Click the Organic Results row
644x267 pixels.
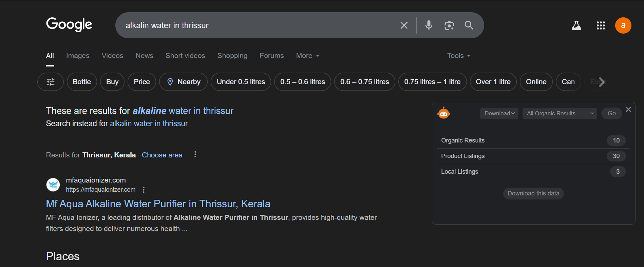[533, 140]
